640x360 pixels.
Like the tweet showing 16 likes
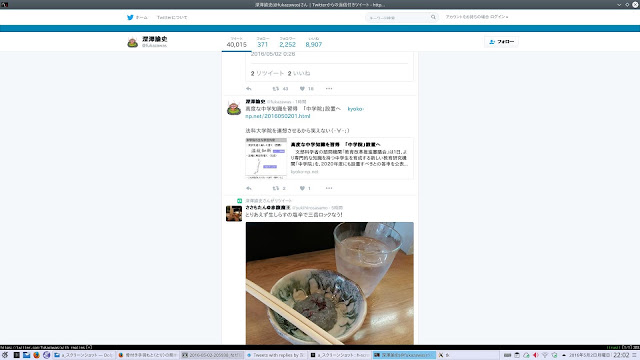coord(302,89)
